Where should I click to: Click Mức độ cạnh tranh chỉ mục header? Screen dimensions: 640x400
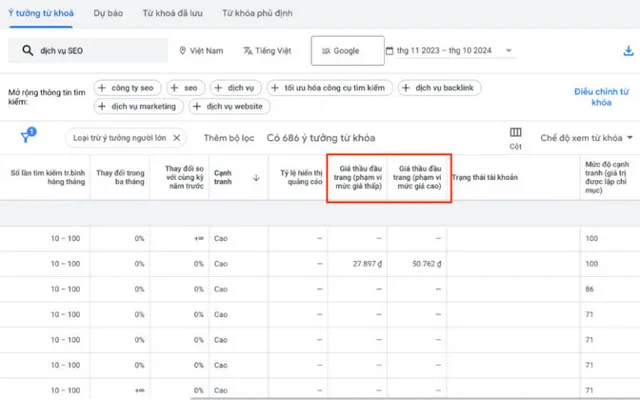click(607, 177)
